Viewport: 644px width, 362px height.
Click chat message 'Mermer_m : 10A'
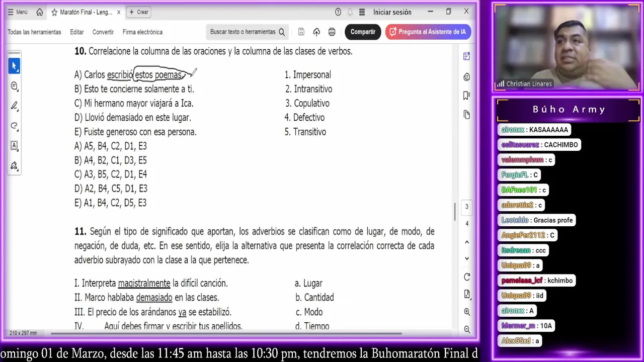coord(527,326)
